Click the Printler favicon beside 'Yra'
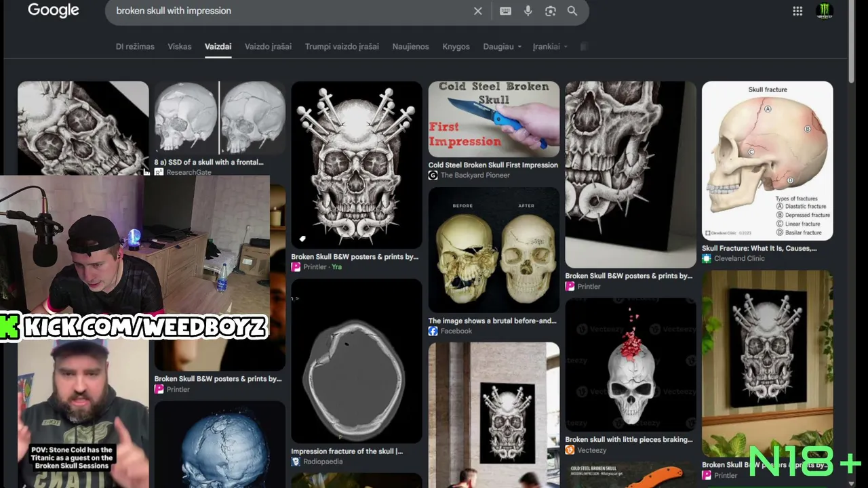Screen dimensions: 868x488 coord(296,267)
